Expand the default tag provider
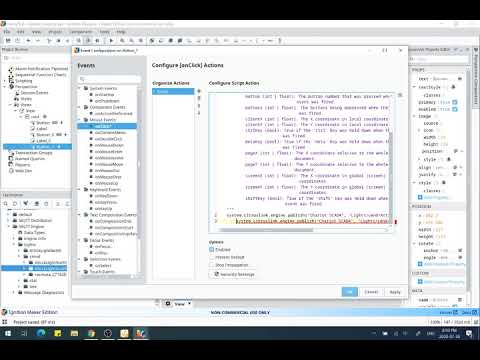The width and height of the screenshot is (480, 360). (9, 214)
